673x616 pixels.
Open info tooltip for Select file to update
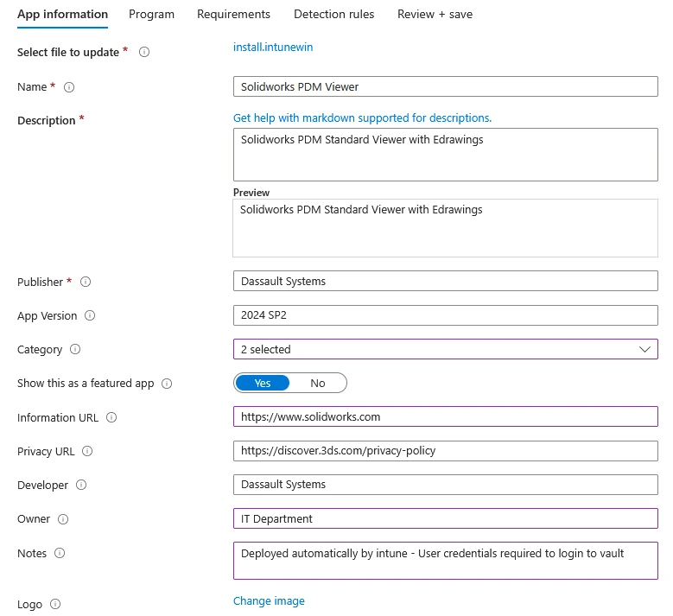point(144,52)
